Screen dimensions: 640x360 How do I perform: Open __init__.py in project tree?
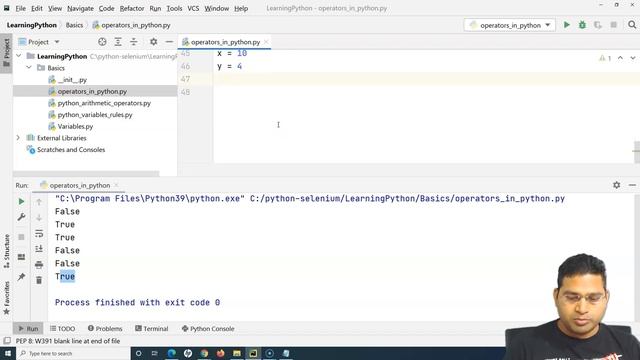tap(72, 80)
